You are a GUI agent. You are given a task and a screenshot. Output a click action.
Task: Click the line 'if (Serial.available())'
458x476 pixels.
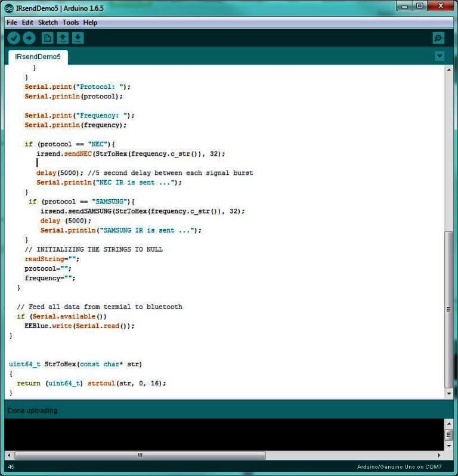[x=62, y=317]
